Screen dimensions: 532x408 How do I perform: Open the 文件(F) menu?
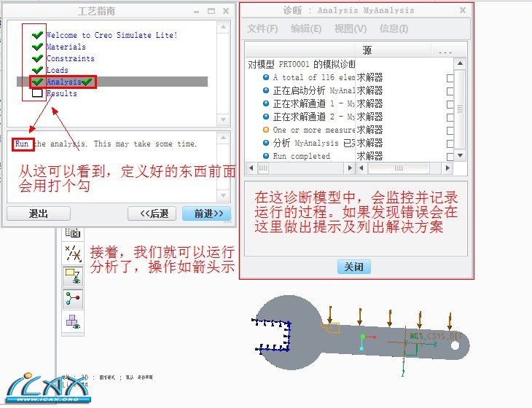(x=262, y=29)
